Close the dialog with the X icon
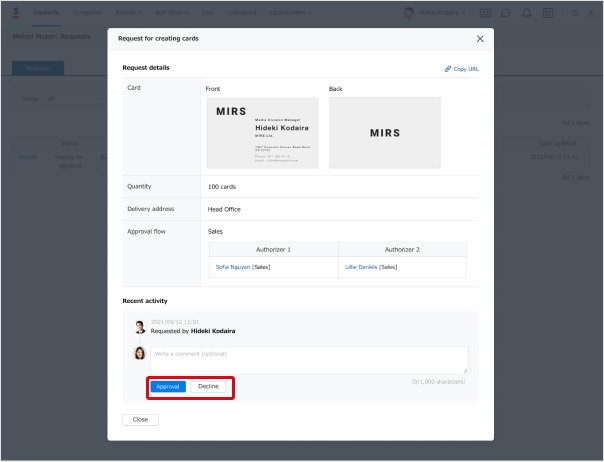 pyautogui.click(x=480, y=39)
